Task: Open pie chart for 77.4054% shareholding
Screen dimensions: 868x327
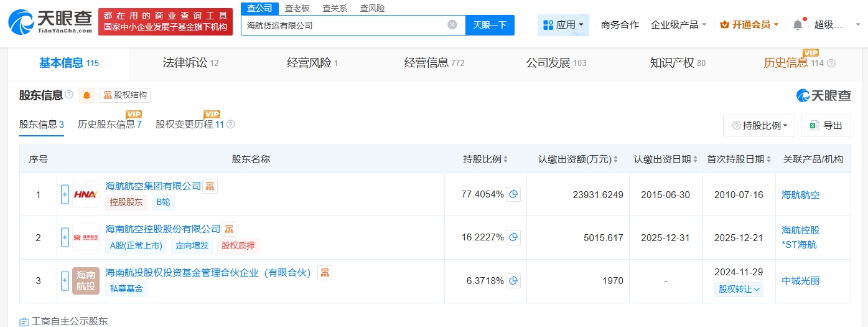Action: (513, 194)
